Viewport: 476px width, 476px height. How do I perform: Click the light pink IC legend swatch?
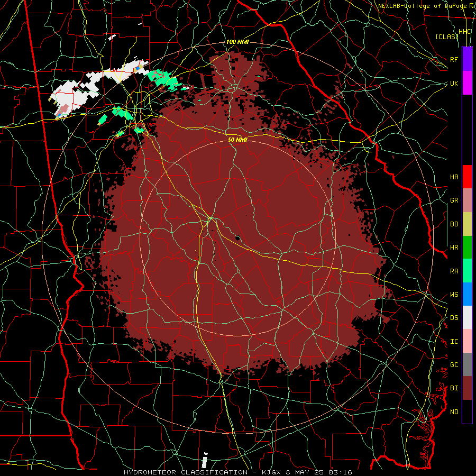point(467,341)
